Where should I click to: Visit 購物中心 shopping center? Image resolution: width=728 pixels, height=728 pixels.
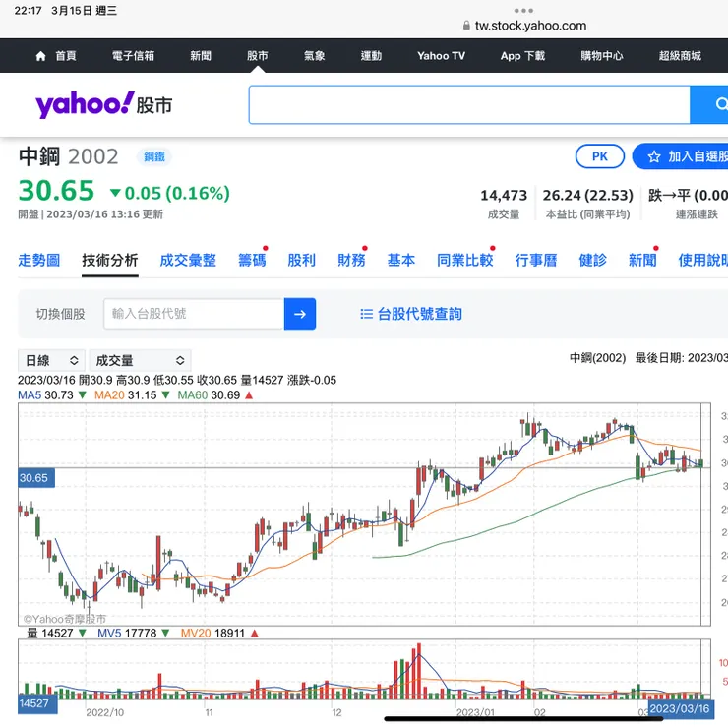[602, 56]
